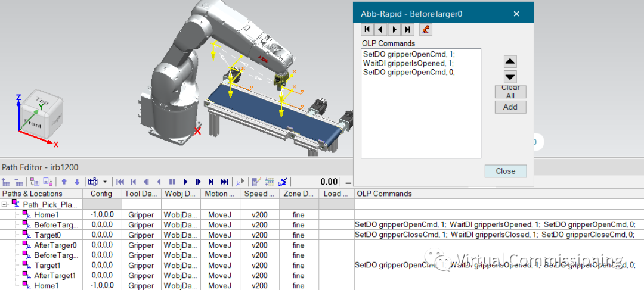Click the 0,0,0,0 config cell in Target0 row
This screenshot has width=644, height=290.
pyautogui.click(x=102, y=235)
